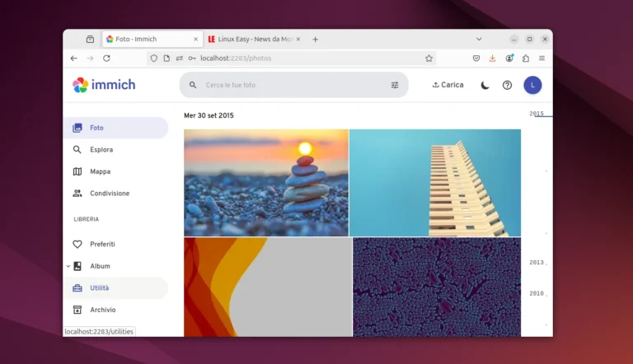Viewport: 633px width, 364px height.
Task: Click the Immich logo in the header
Action: [104, 85]
